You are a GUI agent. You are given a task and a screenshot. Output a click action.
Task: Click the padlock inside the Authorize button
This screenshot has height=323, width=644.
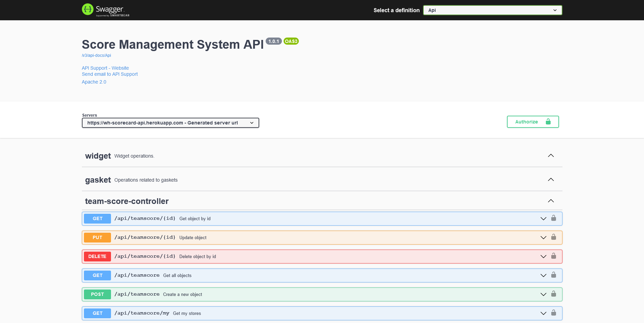pyautogui.click(x=548, y=121)
